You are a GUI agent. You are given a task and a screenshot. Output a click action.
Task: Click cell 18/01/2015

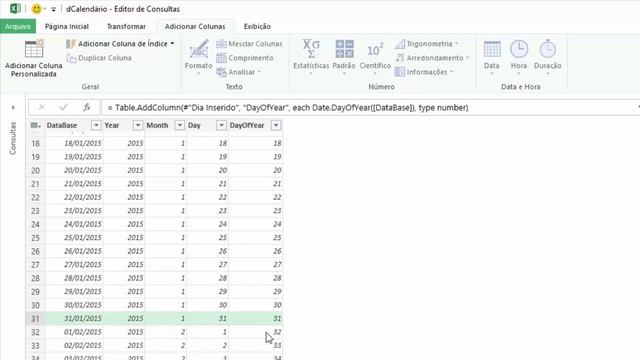pyautogui.click(x=74, y=143)
